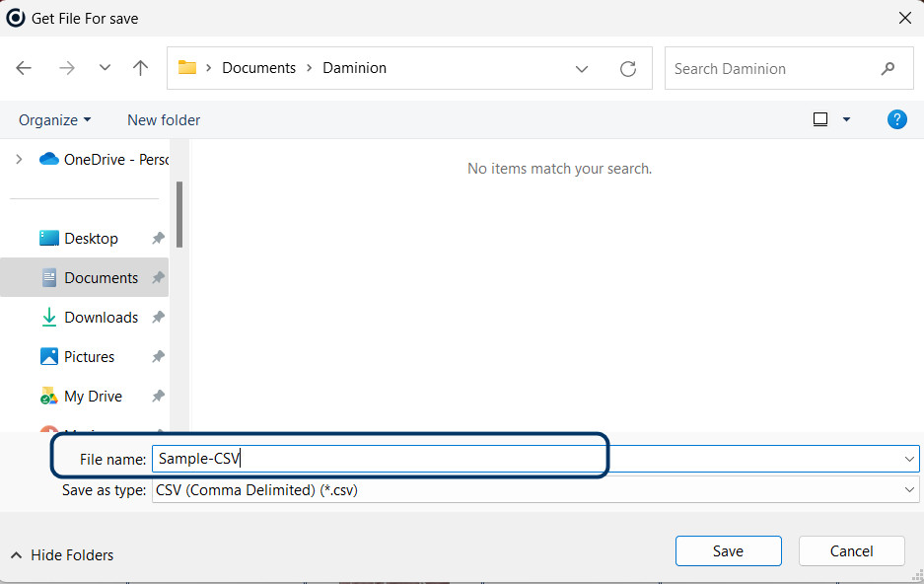The height and width of the screenshot is (584, 924).
Task: Collapse panel with Hide Folders
Action: (x=62, y=554)
